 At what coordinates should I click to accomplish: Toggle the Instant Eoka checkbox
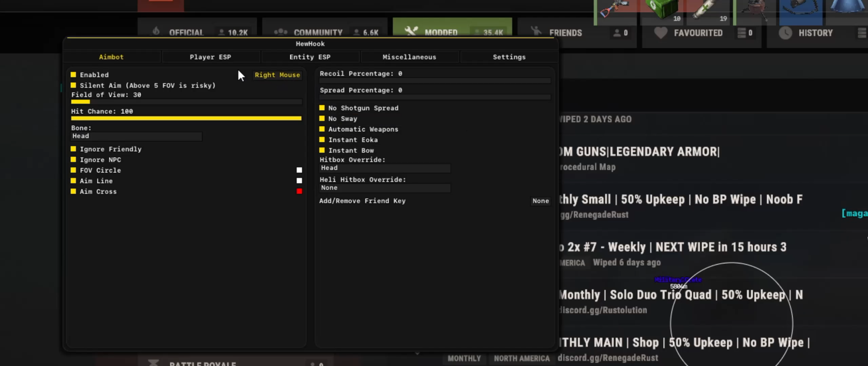coord(322,140)
